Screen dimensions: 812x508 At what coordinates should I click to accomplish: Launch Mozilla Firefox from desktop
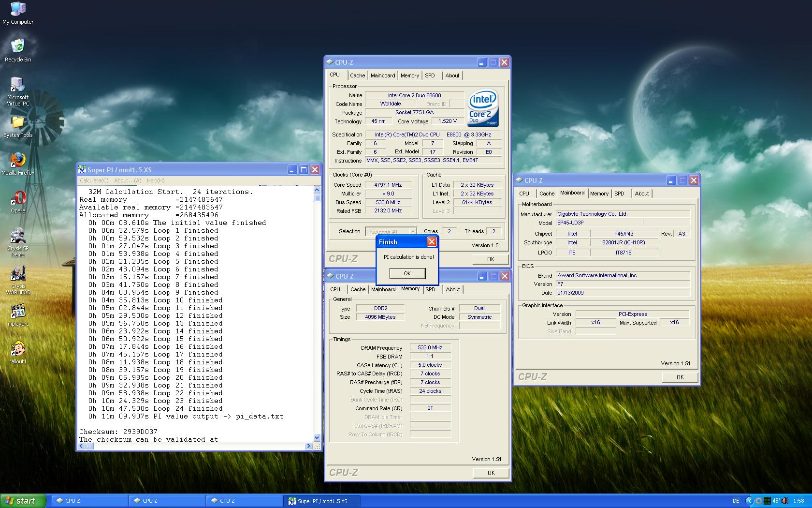click(18, 161)
